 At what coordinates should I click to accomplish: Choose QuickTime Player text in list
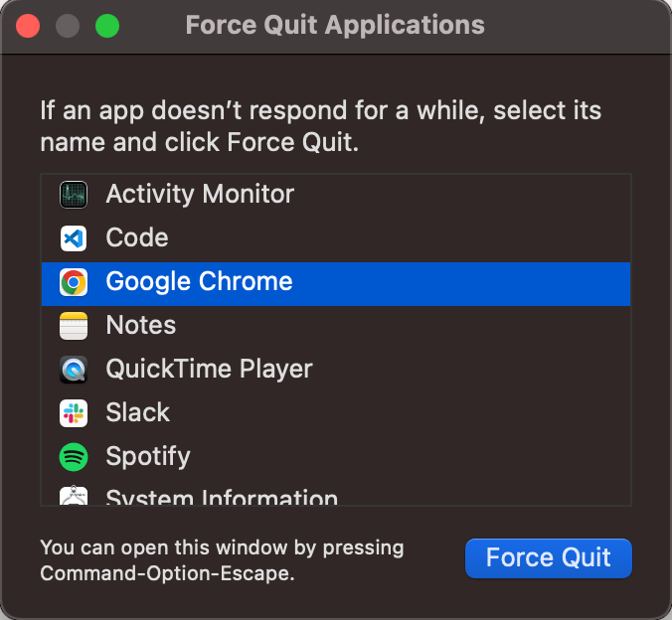(209, 369)
